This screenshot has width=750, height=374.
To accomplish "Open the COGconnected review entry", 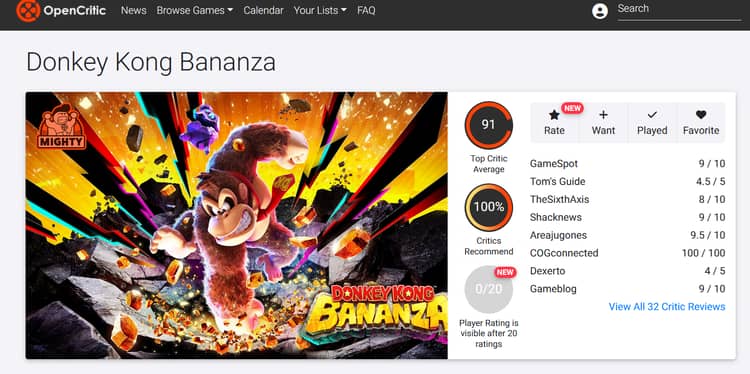I will (x=628, y=253).
